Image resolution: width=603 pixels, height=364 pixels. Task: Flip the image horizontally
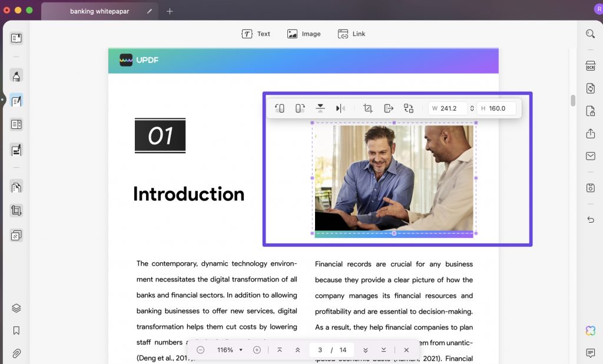(x=340, y=108)
